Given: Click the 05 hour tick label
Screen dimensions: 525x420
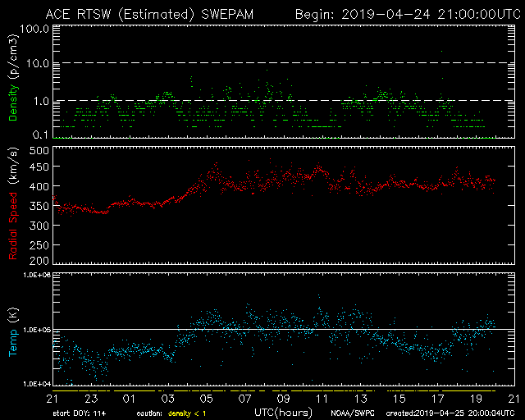Looking at the screenshot, I should pyautogui.click(x=207, y=399).
